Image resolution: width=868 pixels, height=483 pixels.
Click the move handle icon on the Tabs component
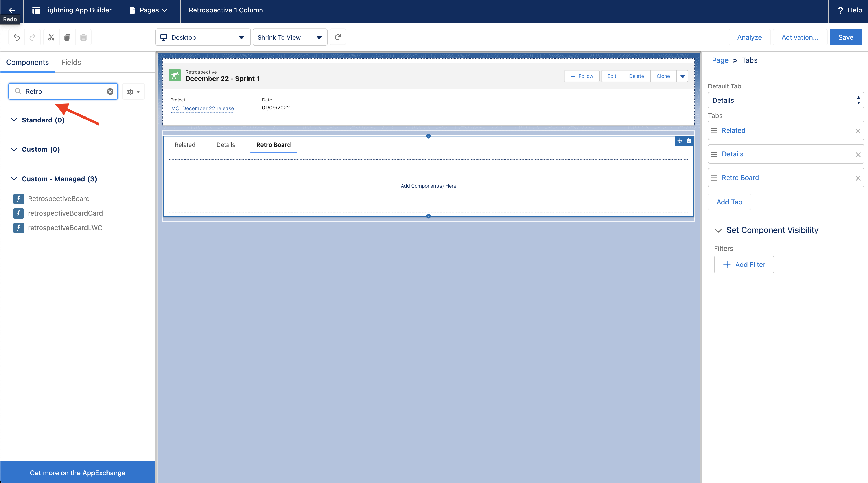coord(679,141)
